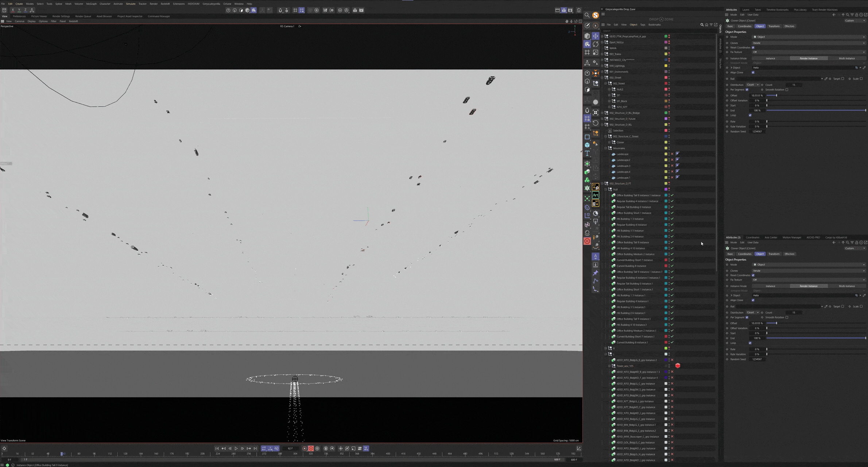
Task: Click the Count field showing 15 in upper panel
Action: (x=794, y=85)
